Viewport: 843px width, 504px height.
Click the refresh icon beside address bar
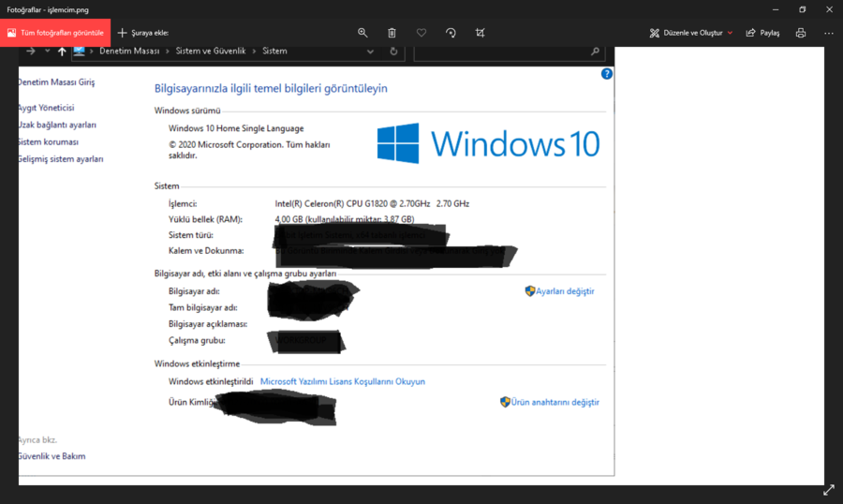click(393, 52)
